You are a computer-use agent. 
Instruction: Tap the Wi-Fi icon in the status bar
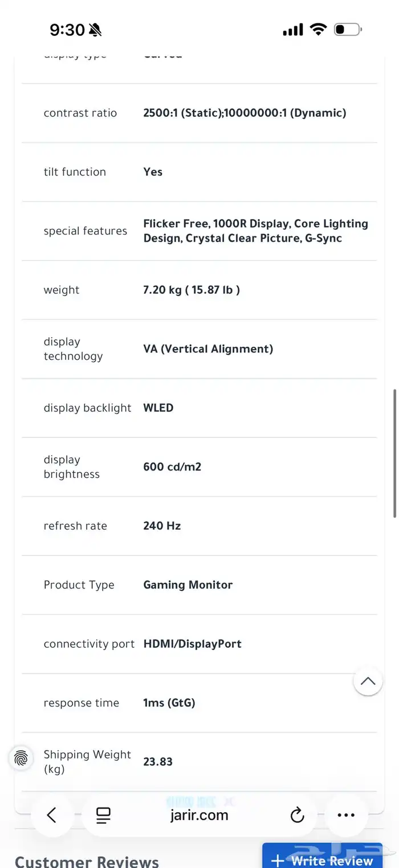(x=318, y=29)
